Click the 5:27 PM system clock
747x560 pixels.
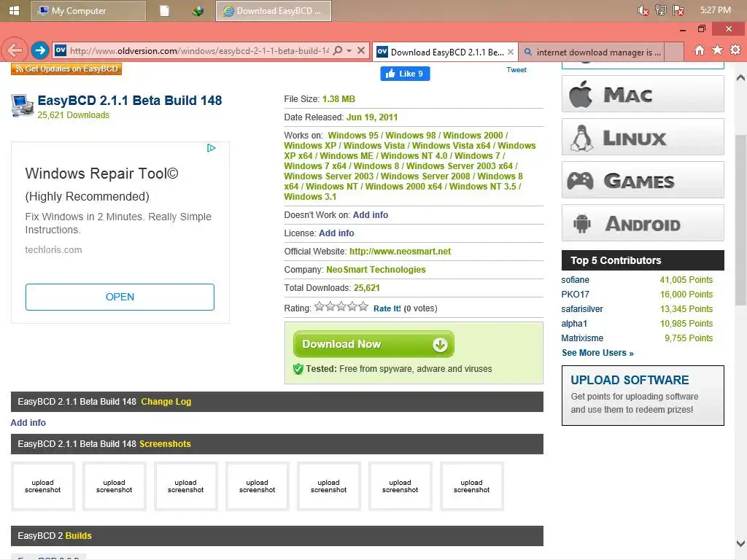point(716,10)
